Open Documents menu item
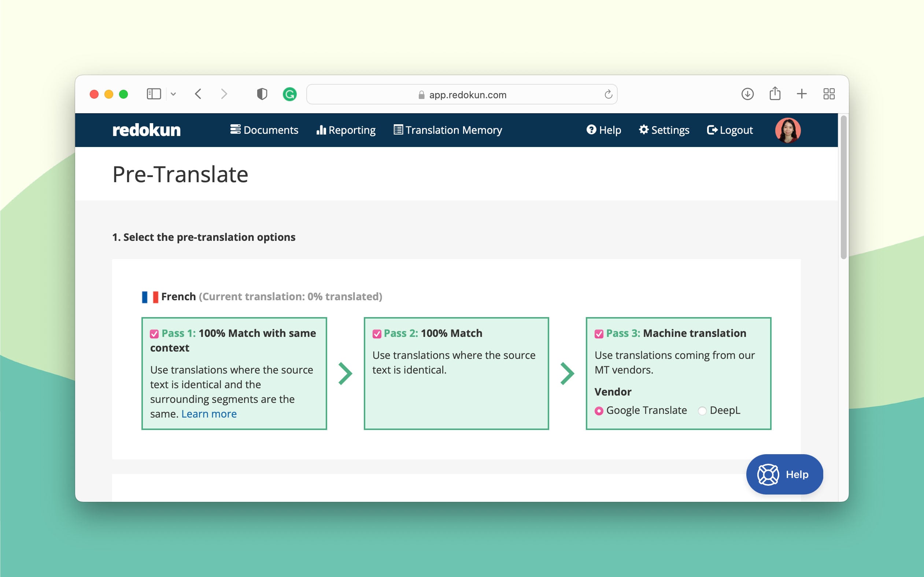 pos(264,130)
